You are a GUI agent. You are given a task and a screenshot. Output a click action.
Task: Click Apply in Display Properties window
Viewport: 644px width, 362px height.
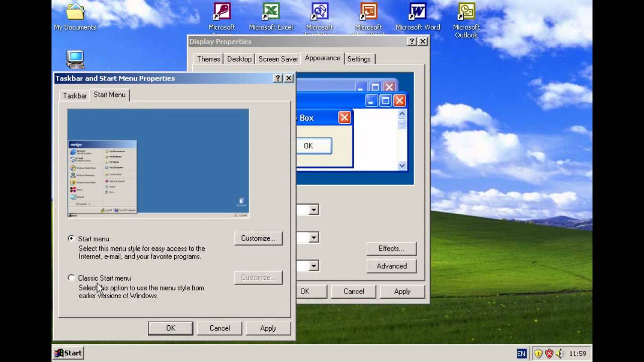tap(403, 292)
